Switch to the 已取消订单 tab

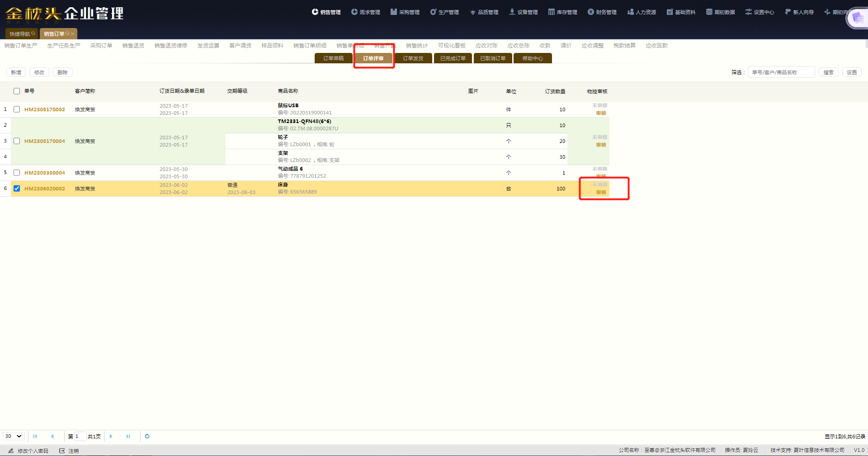coord(493,58)
